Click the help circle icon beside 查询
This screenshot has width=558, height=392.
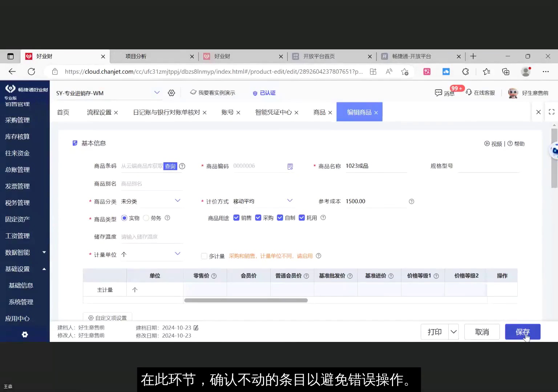point(182,166)
